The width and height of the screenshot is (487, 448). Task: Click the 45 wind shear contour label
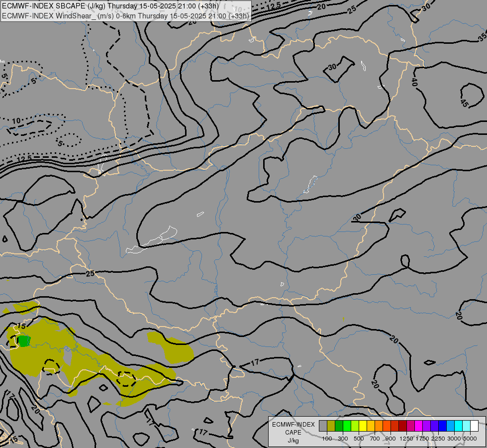pyautogui.click(x=464, y=104)
